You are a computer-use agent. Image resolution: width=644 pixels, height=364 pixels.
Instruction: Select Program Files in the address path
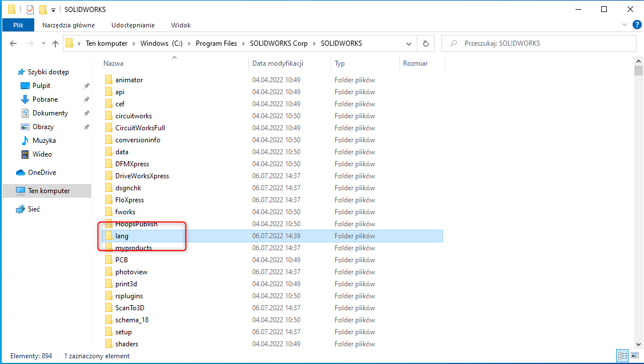(x=216, y=43)
